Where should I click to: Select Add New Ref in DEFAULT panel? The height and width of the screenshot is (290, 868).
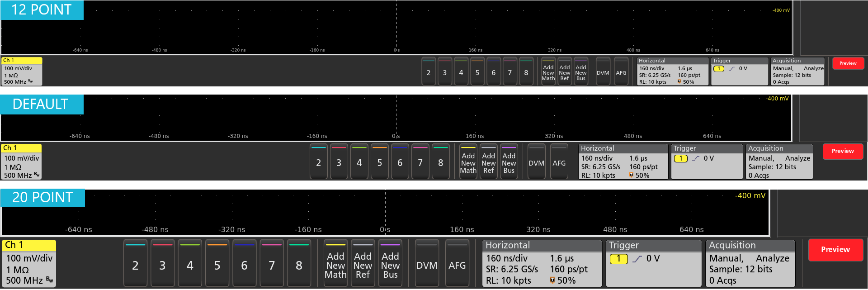[x=489, y=162]
